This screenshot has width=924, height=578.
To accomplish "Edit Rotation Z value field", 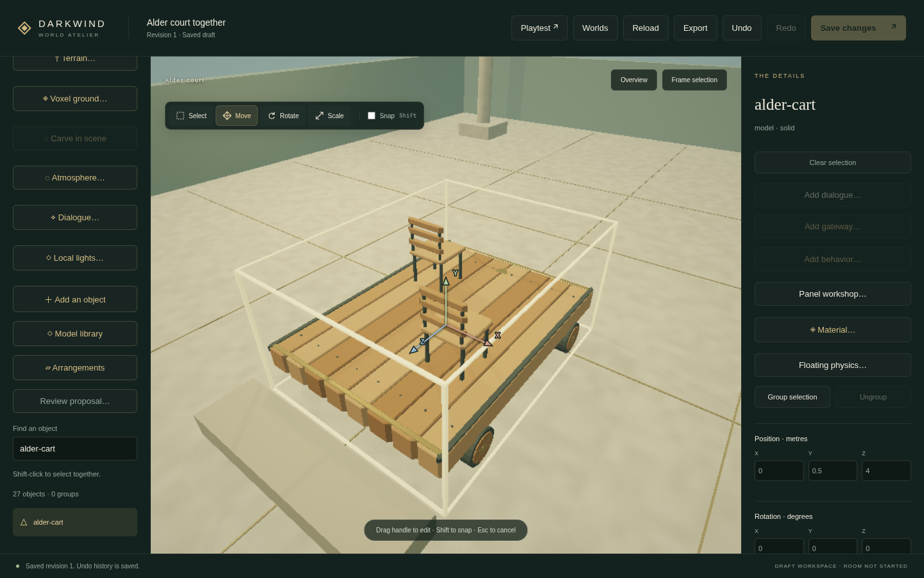I will tap(886, 547).
